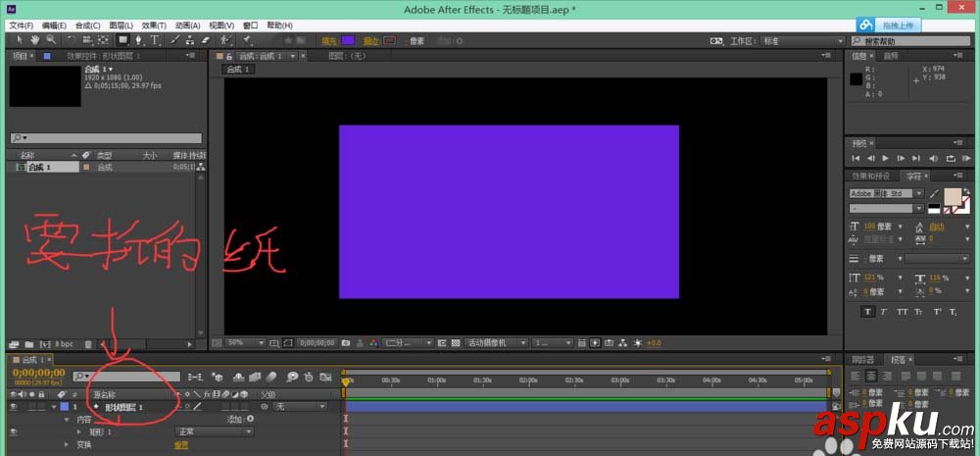Select the Rectangle shape tool

pyautogui.click(x=122, y=40)
